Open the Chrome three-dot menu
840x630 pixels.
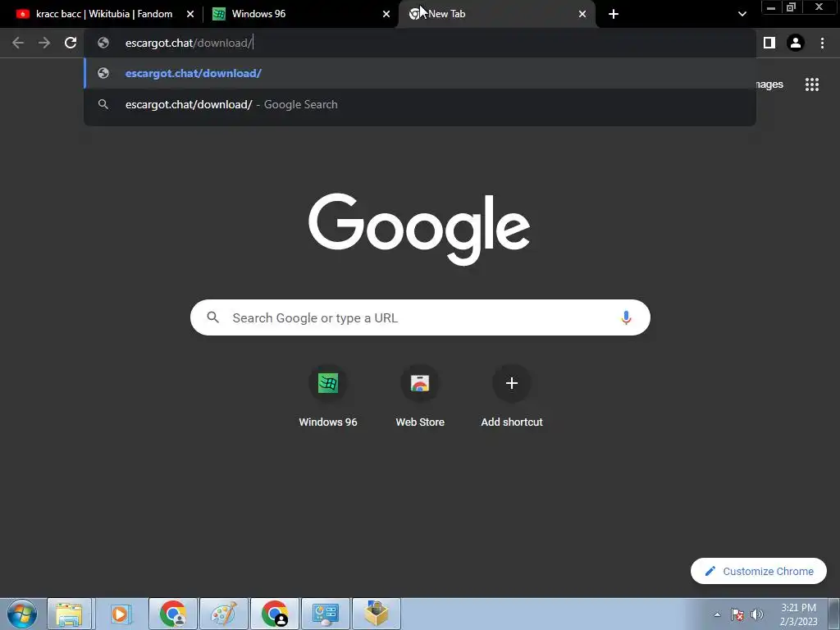822,43
